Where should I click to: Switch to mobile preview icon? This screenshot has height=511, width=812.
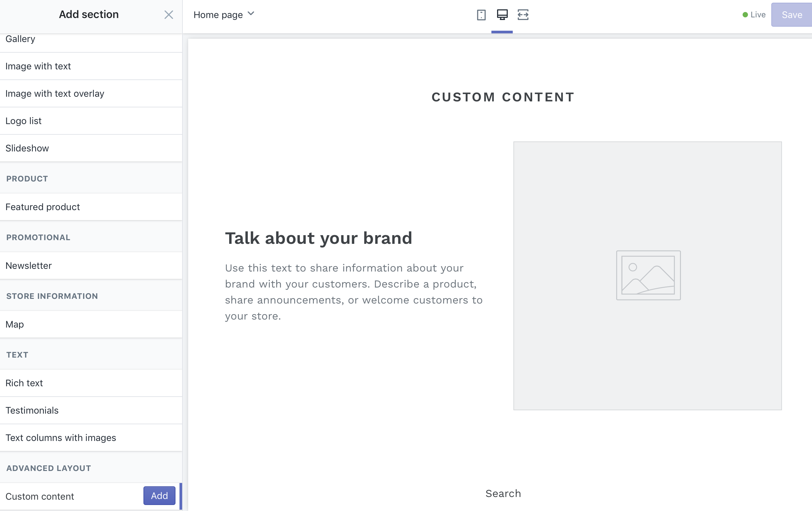click(x=481, y=15)
